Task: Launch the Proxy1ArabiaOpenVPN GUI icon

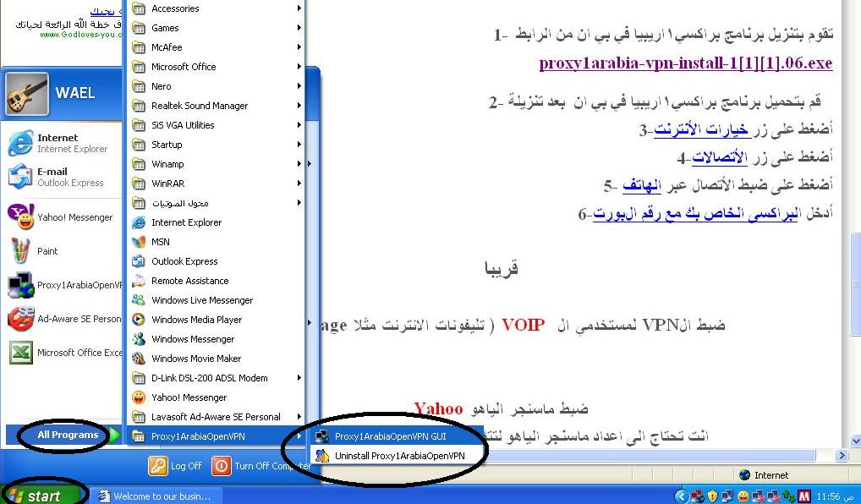Action: tap(322, 436)
